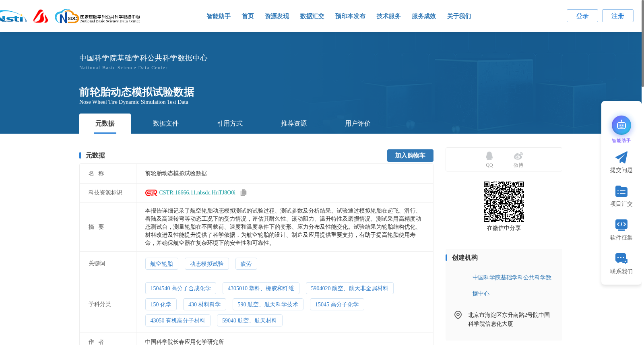This screenshot has height=345, width=644.
Task: Share via the QQ icon
Action: [x=489, y=156]
